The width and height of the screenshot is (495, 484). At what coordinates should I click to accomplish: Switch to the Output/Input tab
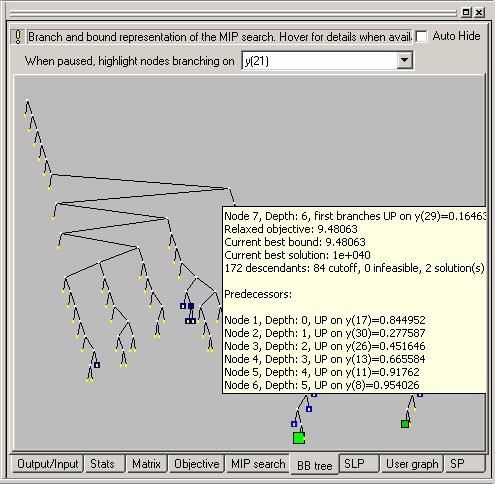point(47,464)
